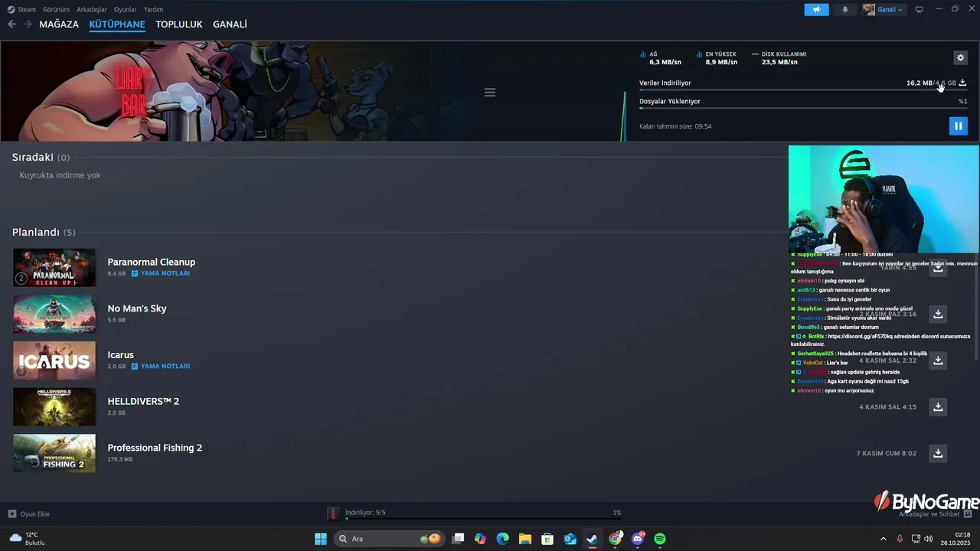Image resolution: width=980 pixels, height=551 pixels.
Task: Select the Icarus title text
Action: tap(121, 355)
